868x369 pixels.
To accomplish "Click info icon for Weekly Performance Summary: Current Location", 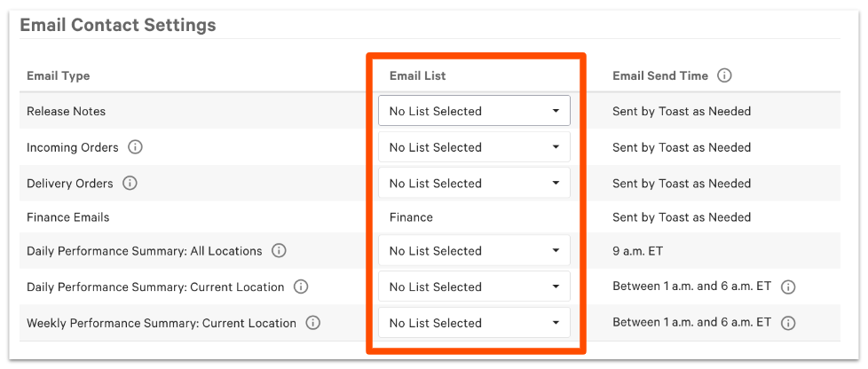I will click(x=313, y=323).
